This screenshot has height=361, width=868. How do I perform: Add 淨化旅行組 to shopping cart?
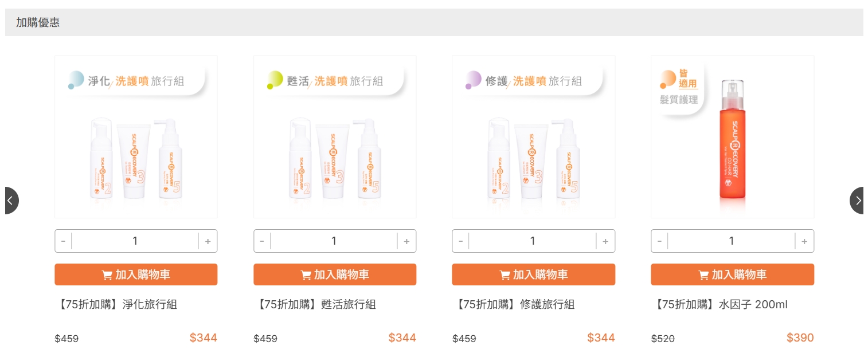136,274
